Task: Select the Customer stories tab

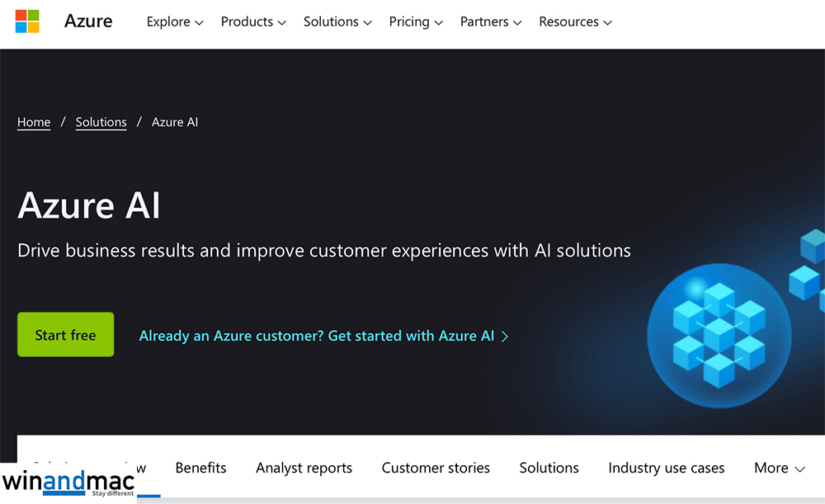Action: click(436, 468)
